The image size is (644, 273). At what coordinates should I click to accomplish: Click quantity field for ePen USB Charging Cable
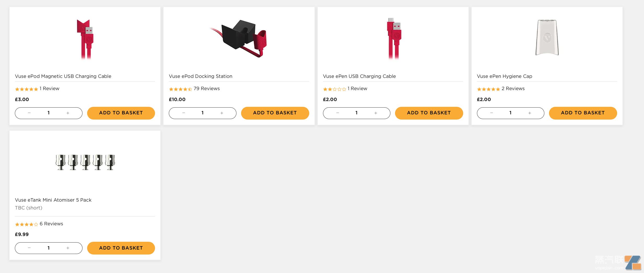(x=356, y=113)
